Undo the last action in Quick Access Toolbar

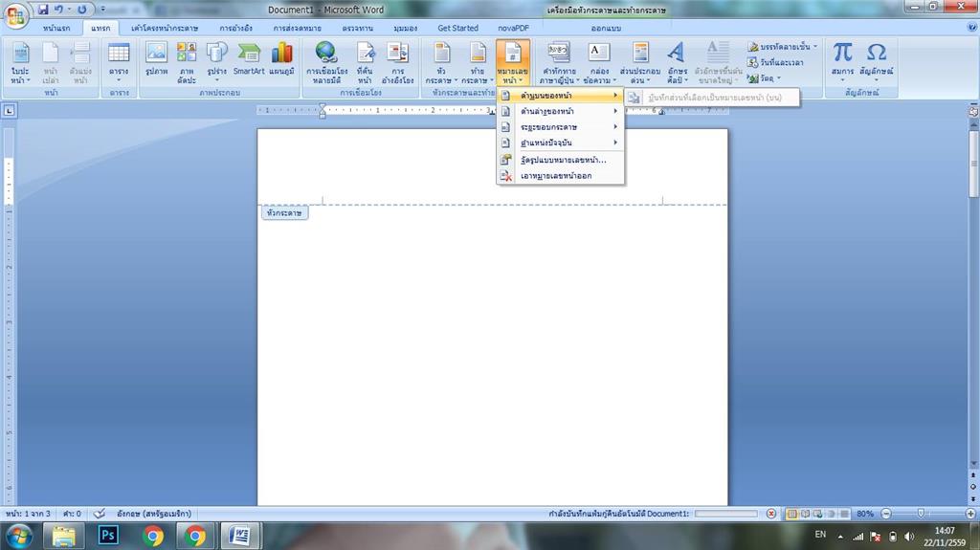pos(58,10)
